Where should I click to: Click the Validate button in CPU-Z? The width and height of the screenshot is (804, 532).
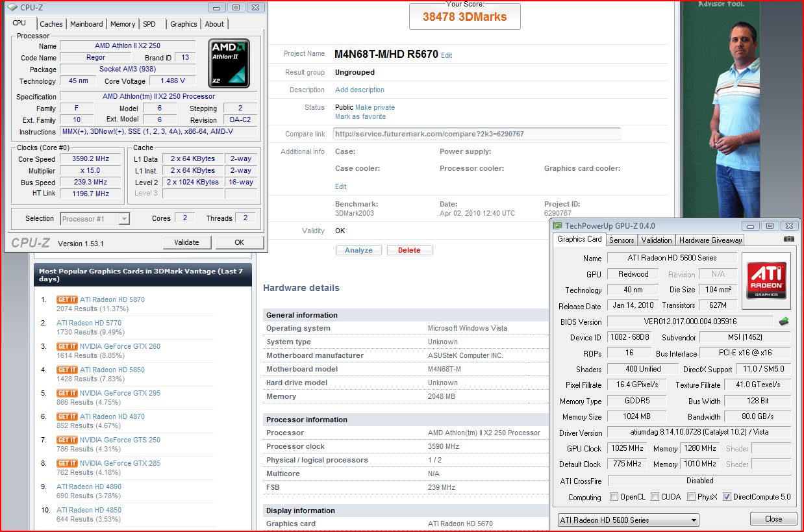pyautogui.click(x=187, y=242)
